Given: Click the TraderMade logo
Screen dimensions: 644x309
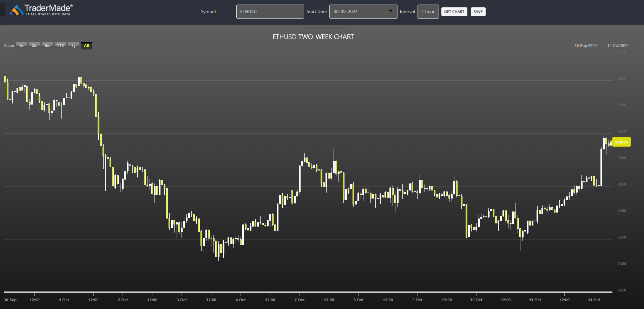Looking at the screenshot, I should pos(41,10).
